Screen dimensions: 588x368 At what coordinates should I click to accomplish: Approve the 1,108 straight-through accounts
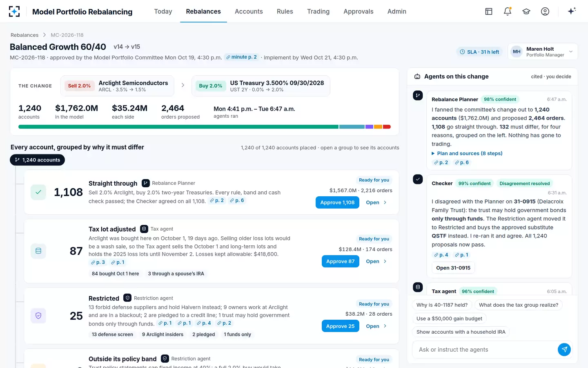point(337,202)
